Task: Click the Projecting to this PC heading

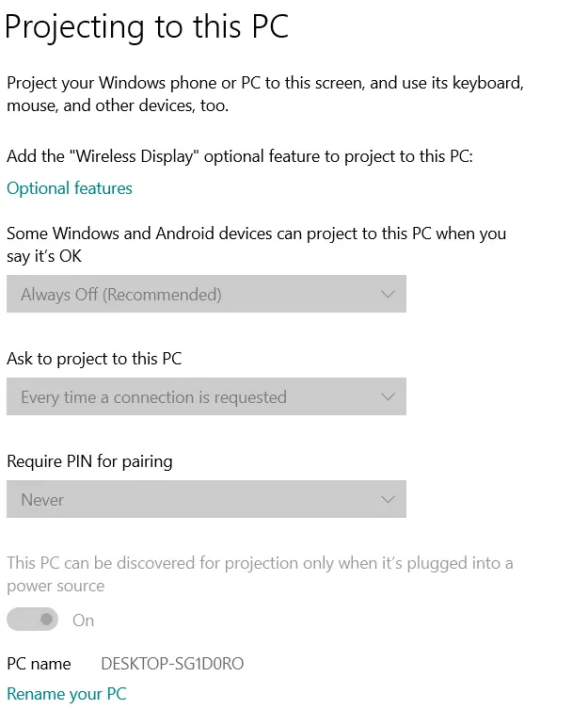Action: [x=146, y=26]
